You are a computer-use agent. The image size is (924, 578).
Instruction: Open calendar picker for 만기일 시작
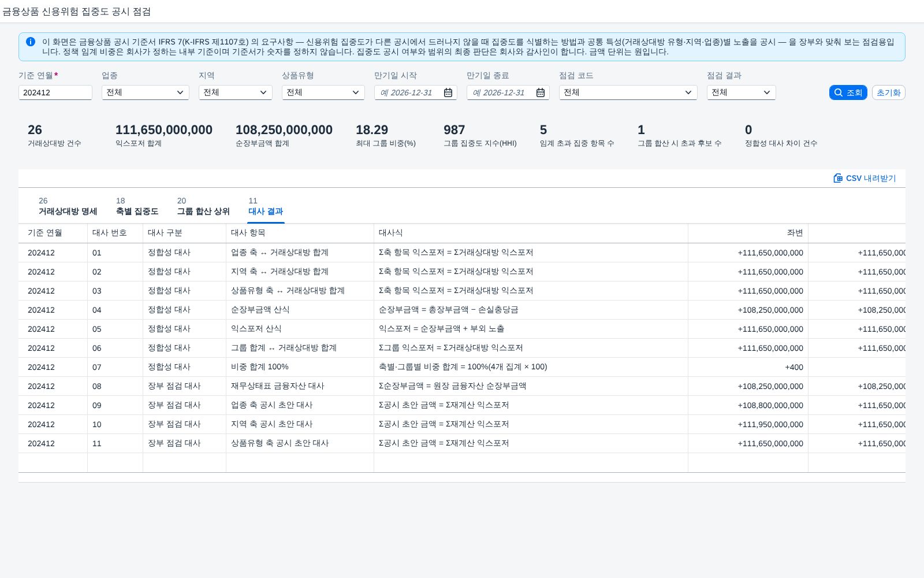pos(448,92)
